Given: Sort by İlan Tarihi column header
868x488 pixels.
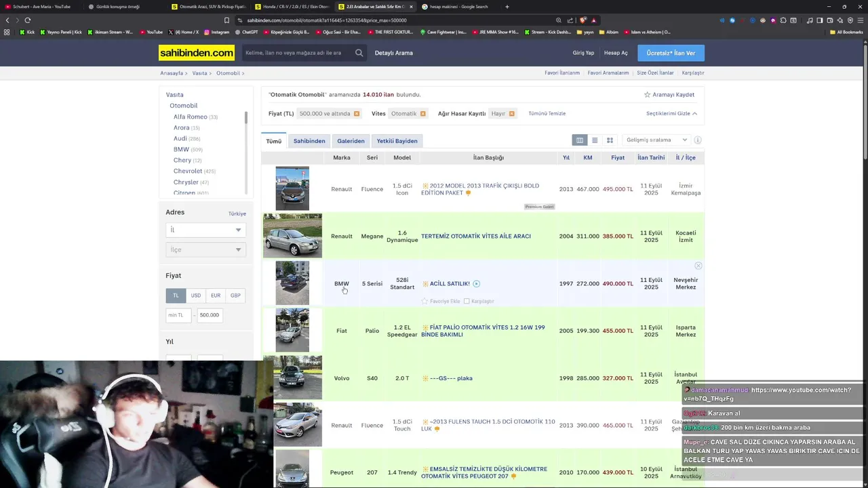Looking at the screenshot, I should (x=651, y=158).
